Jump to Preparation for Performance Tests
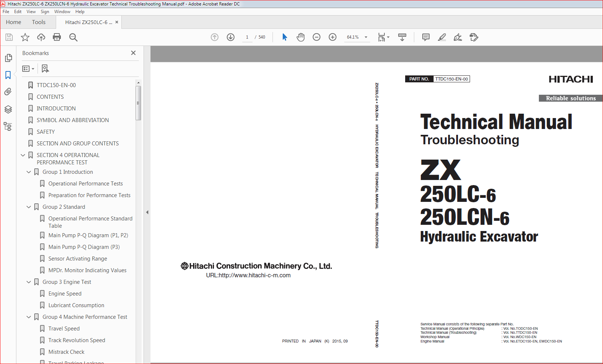This screenshot has width=603, height=364. pos(89,195)
